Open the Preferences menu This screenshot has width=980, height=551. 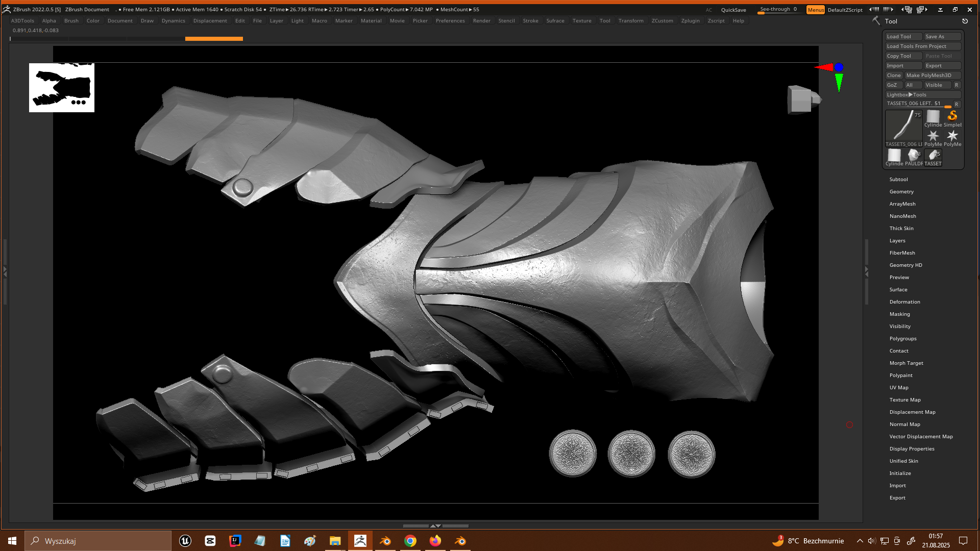(450, 21)
